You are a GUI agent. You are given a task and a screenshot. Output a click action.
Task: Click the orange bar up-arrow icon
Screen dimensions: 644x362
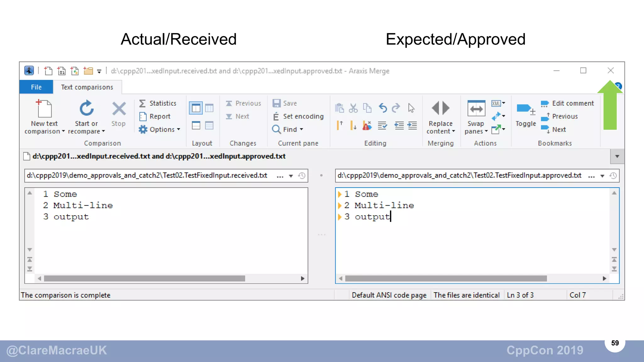pyautogui.click(x=340, y=125)
